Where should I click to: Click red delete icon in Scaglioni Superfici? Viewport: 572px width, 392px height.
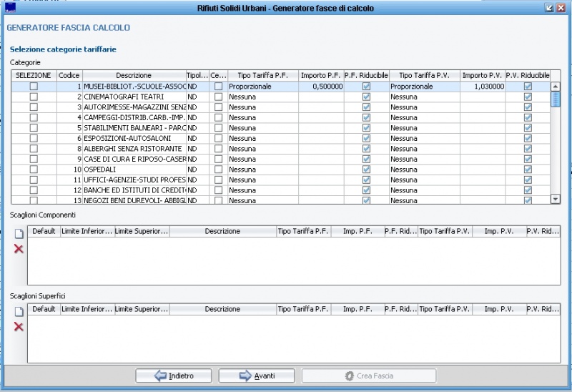point(19,327)
